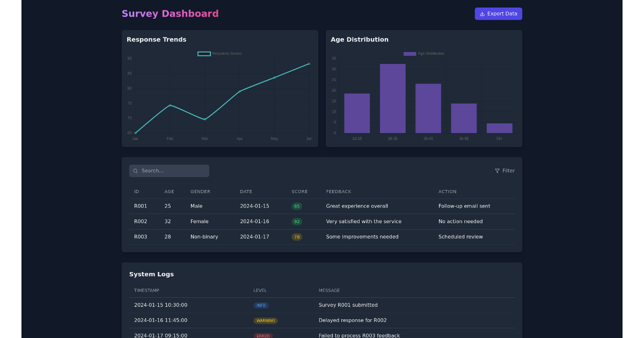
Task: Click the ERROR badge on failed feedback log
Action: pos(263,335)
